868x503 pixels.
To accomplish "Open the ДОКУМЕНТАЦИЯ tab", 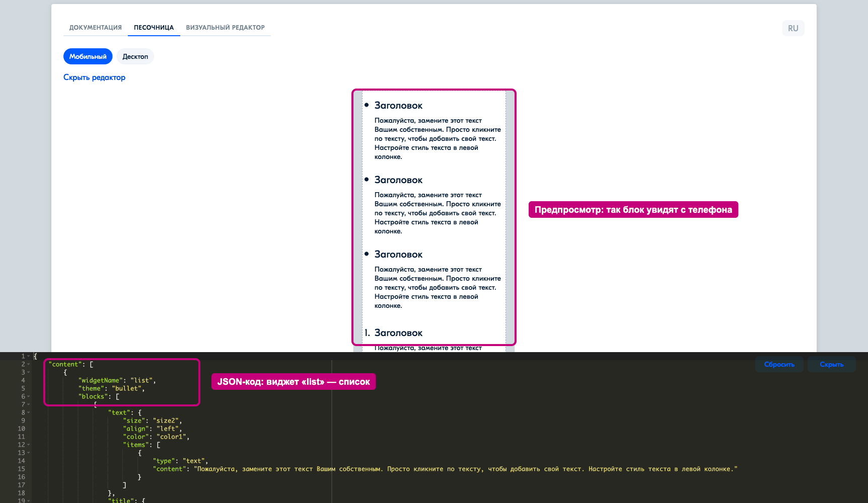I will [95, 28].
